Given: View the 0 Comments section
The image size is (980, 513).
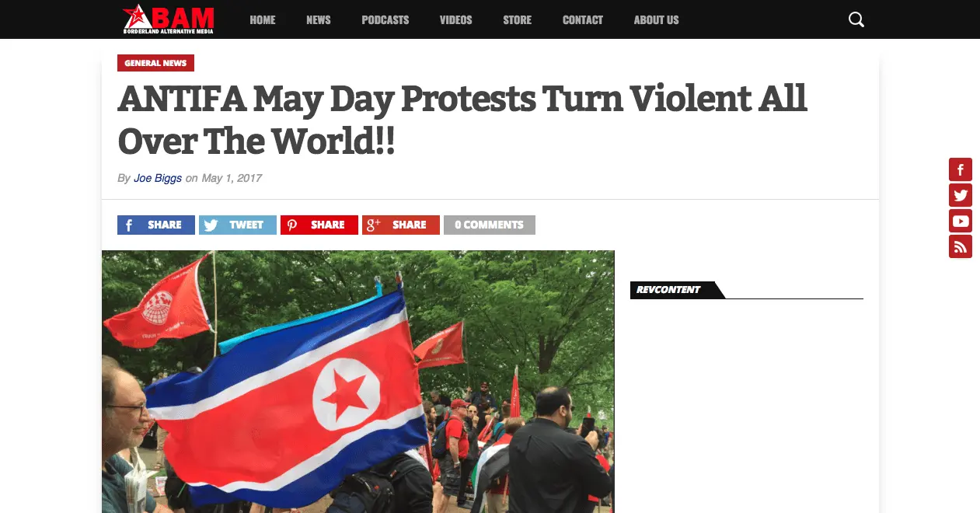Looking at the screenshot, I should (x=490, y=225).
